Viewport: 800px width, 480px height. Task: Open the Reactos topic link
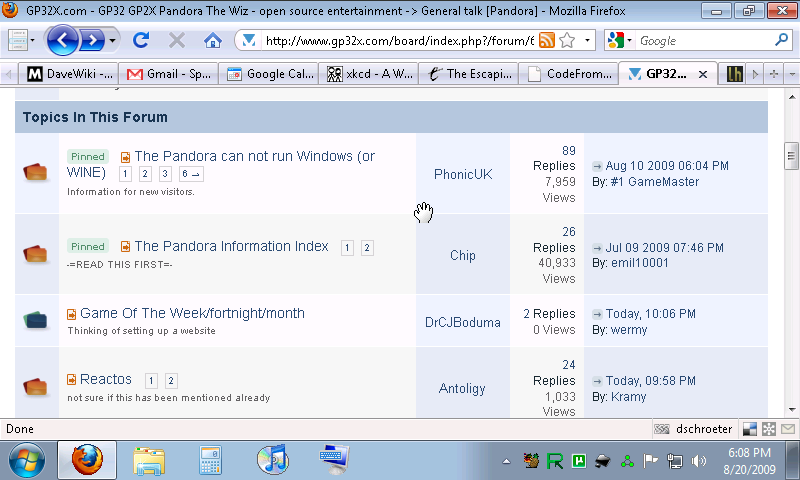105,379
